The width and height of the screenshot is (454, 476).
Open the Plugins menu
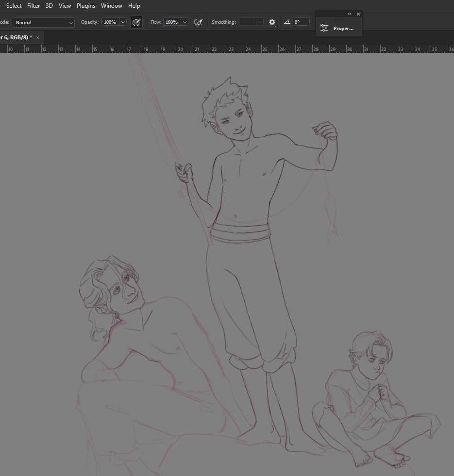(x=86, y=6)
